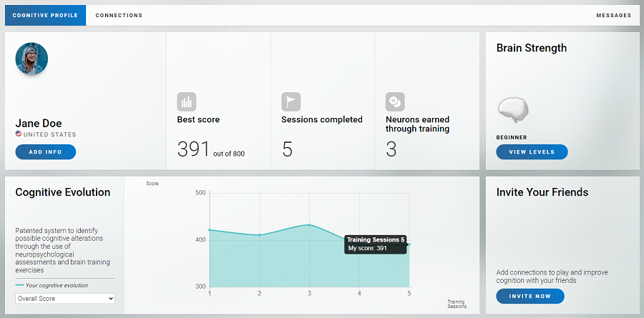Viewport: 644px width, 318px height.
Task: Select the session 1 data point on chart
Action: (210, 230)
